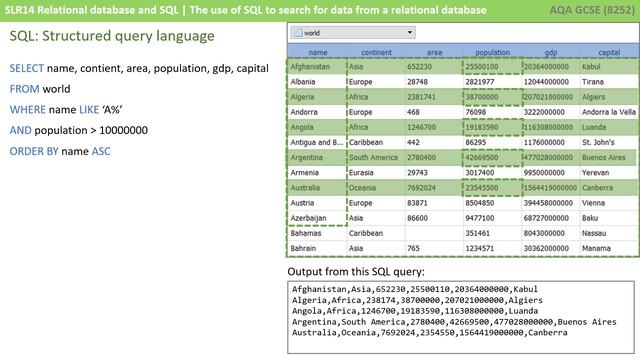The width and height of the screenshot is (640, 360).
Task: Click South America continent cell
Action: click(376, 157)
